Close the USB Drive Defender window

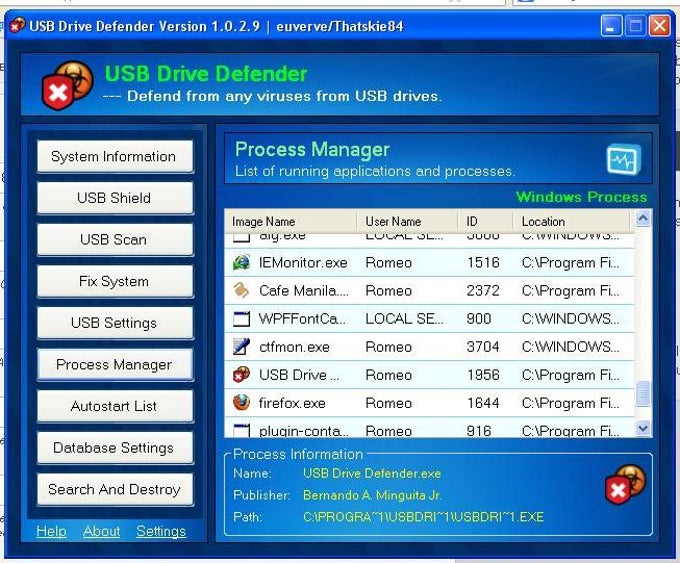click(659, 26)
